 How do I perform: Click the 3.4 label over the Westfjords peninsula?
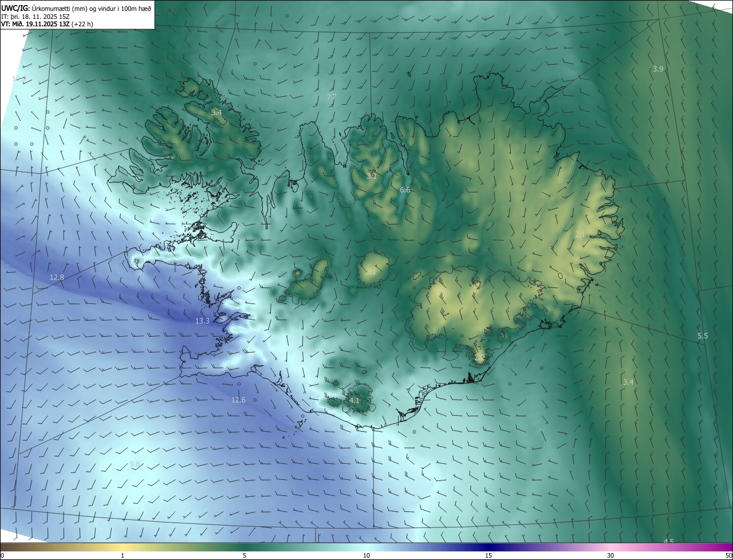(x=216, y=112)
